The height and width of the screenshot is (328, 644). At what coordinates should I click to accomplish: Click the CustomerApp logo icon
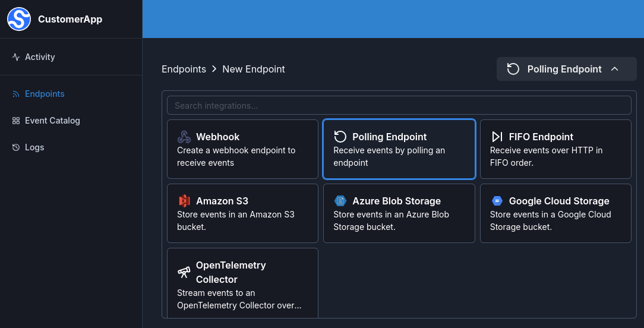coord(19,19)
